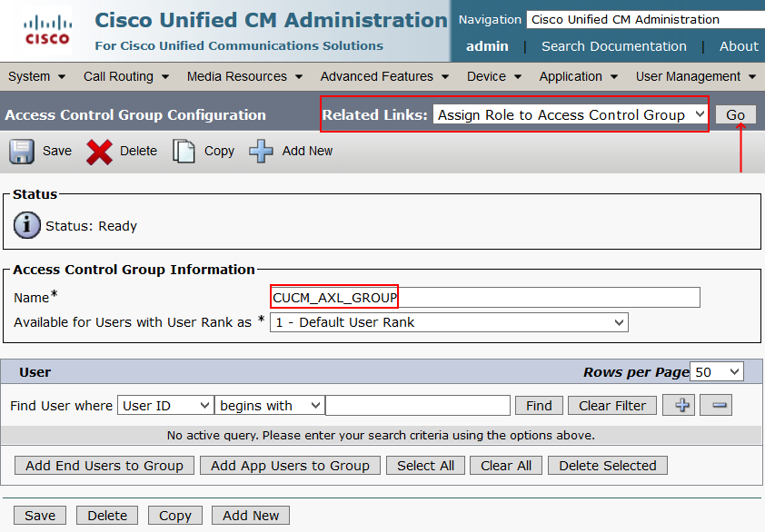The image size is (765, 532).
Task: Change Rows per Page dropdown
Action: point(716,372)
